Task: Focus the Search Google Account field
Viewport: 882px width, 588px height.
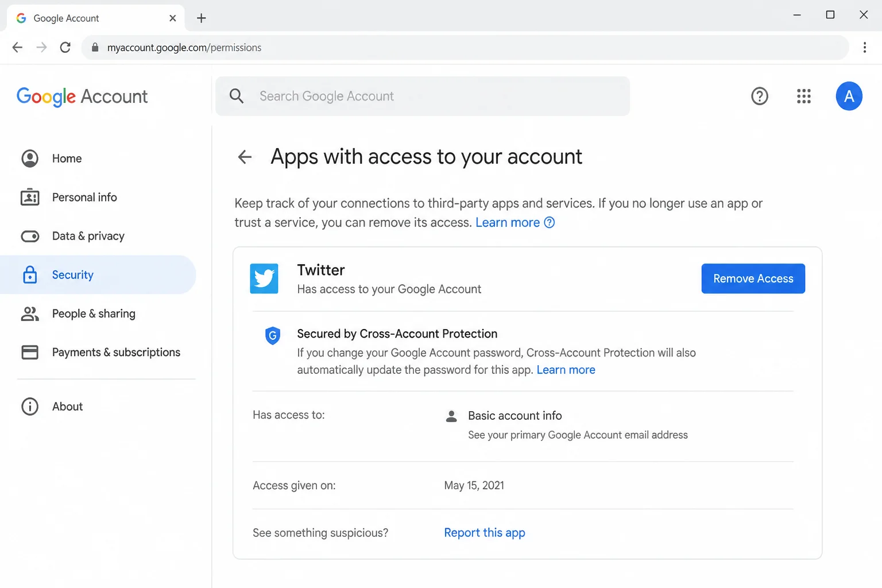Action: click(423, 96)
